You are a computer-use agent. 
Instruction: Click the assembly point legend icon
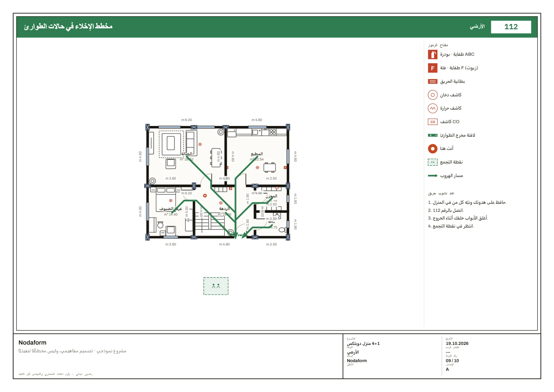click(432, 162)
